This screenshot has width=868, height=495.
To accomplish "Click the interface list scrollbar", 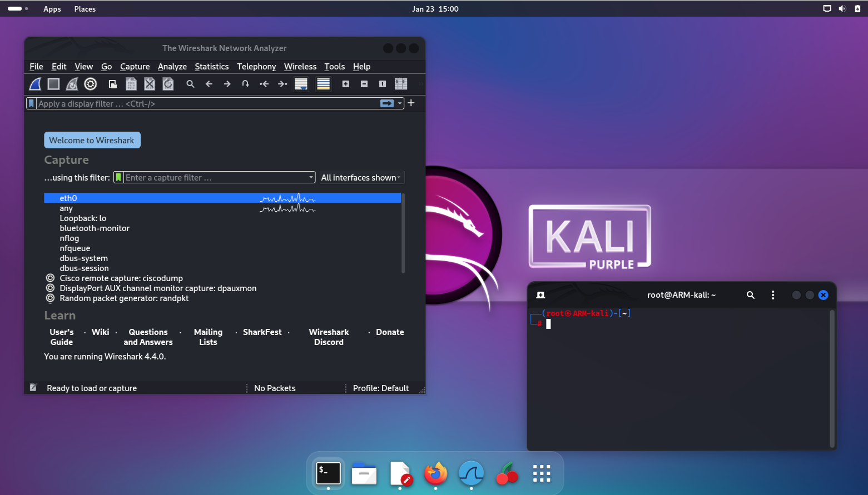I will tap(403, 233).
